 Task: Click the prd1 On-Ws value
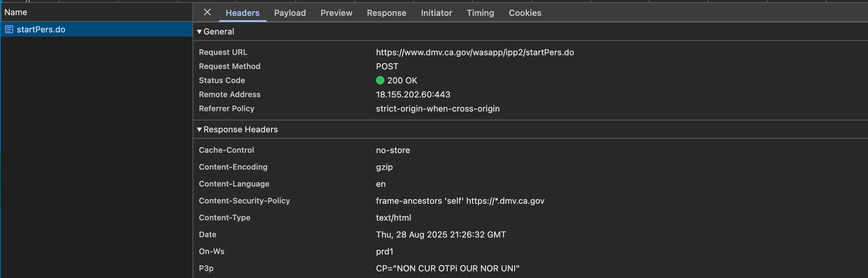384,252
